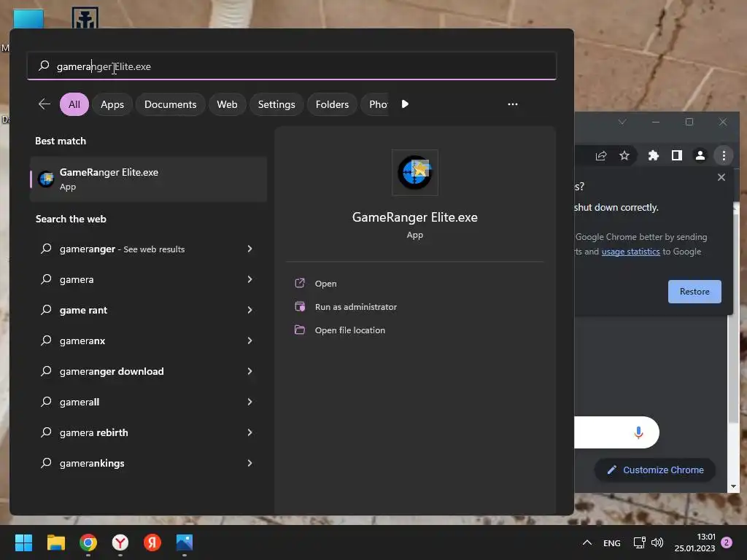Click the large GameRanger Elite app icon
This screenshot has width=747, height=560.
[415, 172]
